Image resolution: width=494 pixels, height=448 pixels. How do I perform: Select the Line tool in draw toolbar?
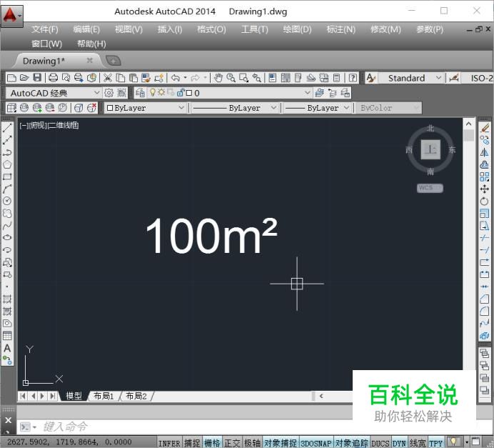tap(7, 128)
